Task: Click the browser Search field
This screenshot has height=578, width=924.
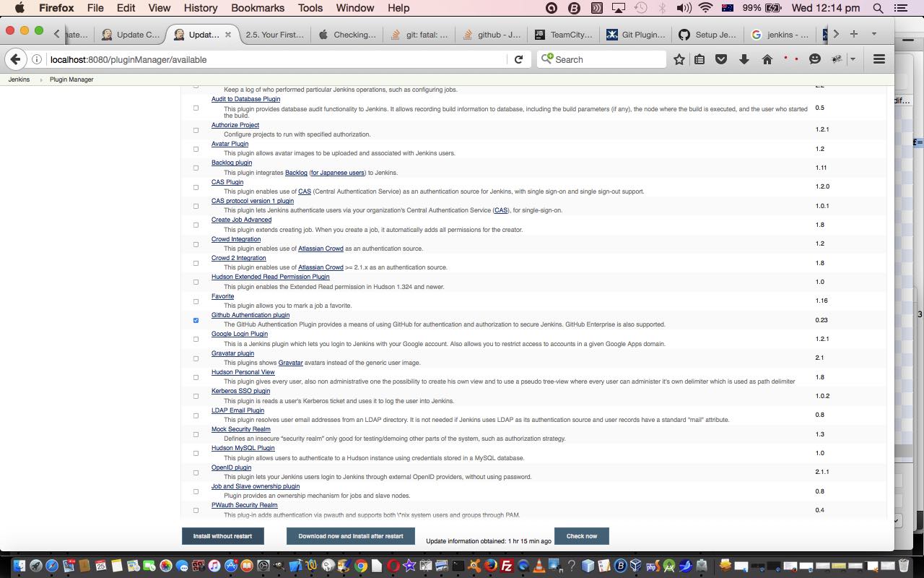Action: (x=601, y=59)
